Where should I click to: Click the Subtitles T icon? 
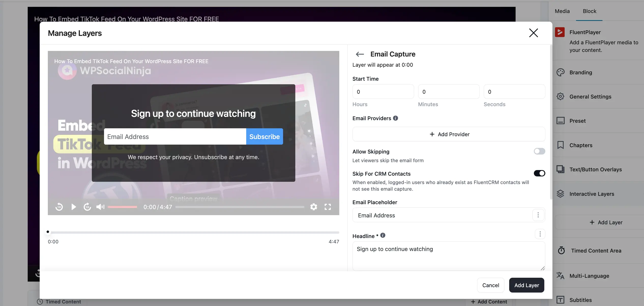pos(560,300)
